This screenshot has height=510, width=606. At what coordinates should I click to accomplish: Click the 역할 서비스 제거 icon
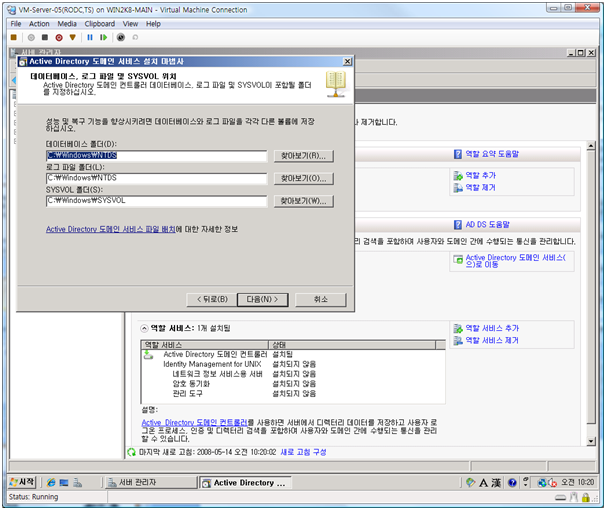point(458,341)
